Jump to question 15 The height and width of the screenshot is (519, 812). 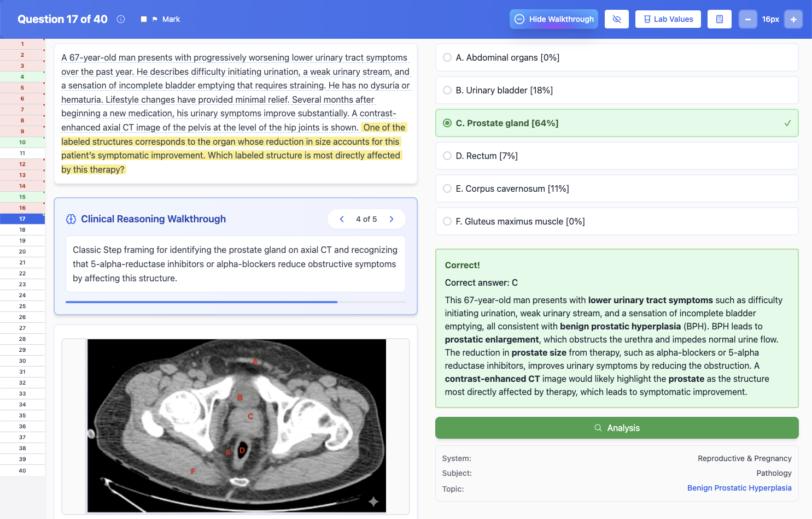22,197
